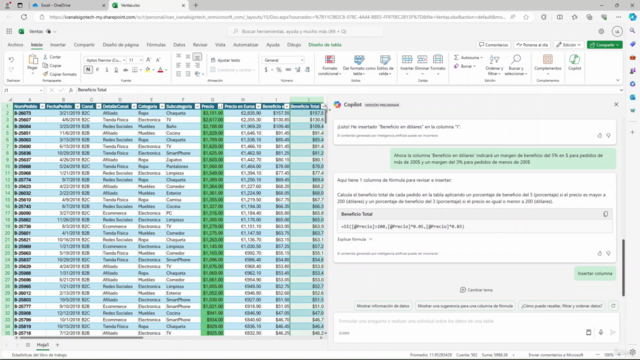Viewport: 640px width, 360px height.
Task: Decrease font size icon
Action: pos(158,60)
